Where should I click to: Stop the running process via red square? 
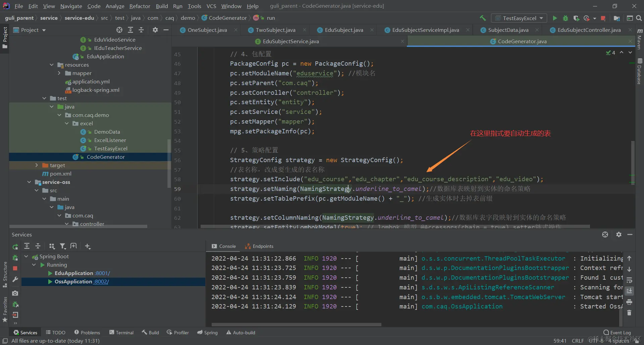(603, 18)
